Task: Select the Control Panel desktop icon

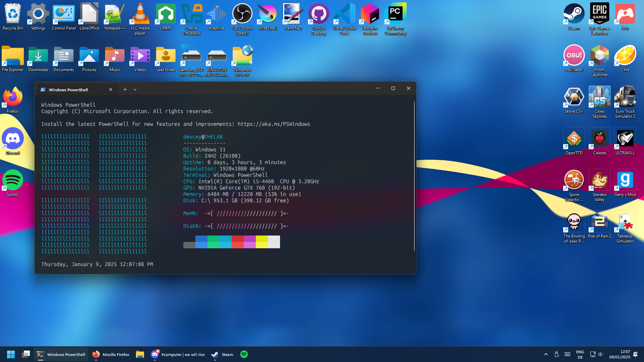Action: (64, 17)
